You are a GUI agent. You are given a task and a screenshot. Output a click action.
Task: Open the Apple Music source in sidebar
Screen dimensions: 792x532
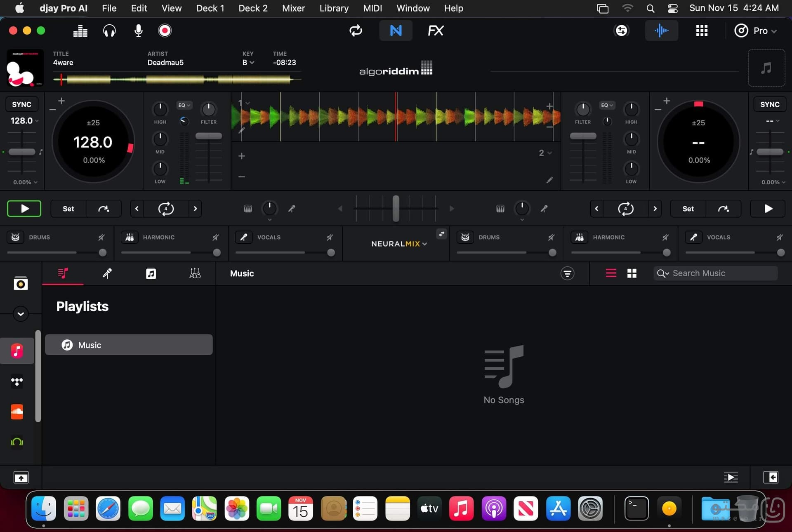(x=17, y=351)
